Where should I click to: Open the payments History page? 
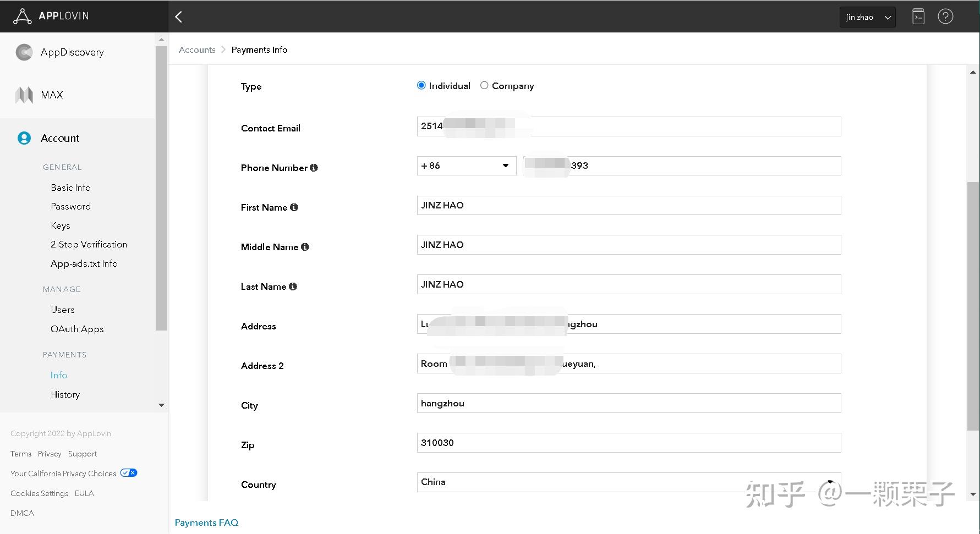click(x=65, y=394)
